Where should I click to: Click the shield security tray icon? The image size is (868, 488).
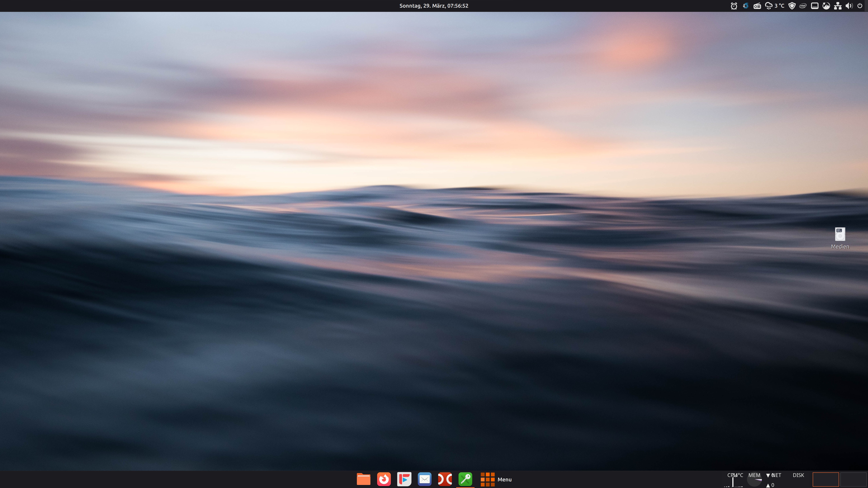792,6
